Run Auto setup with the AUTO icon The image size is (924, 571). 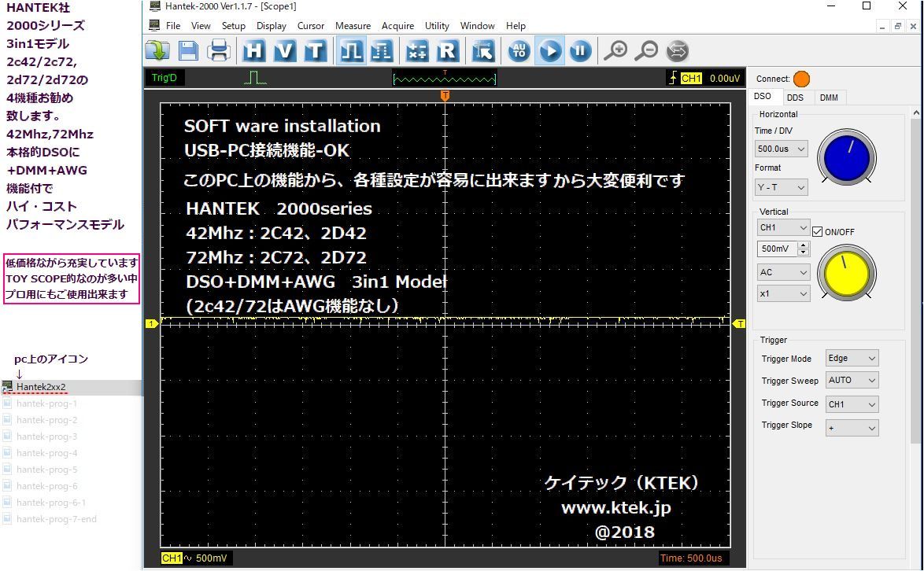(x=519, y=50)
